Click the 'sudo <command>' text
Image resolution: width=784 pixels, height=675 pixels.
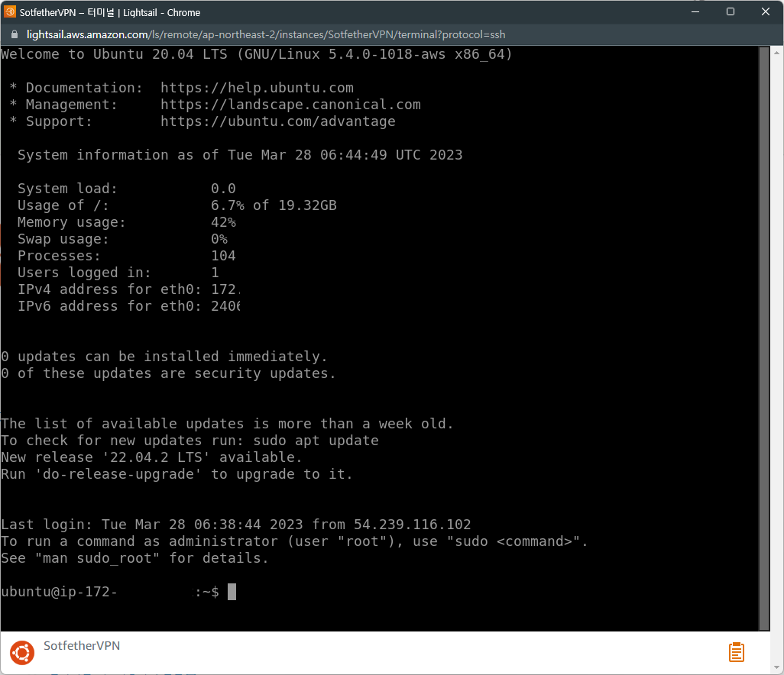point(513,541)
